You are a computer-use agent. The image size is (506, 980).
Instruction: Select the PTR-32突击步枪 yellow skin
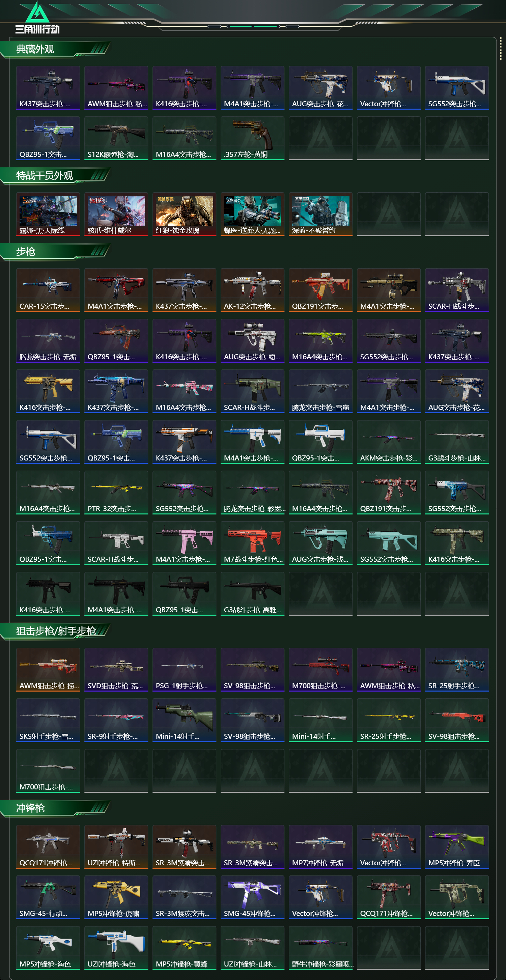coord(116,492)
